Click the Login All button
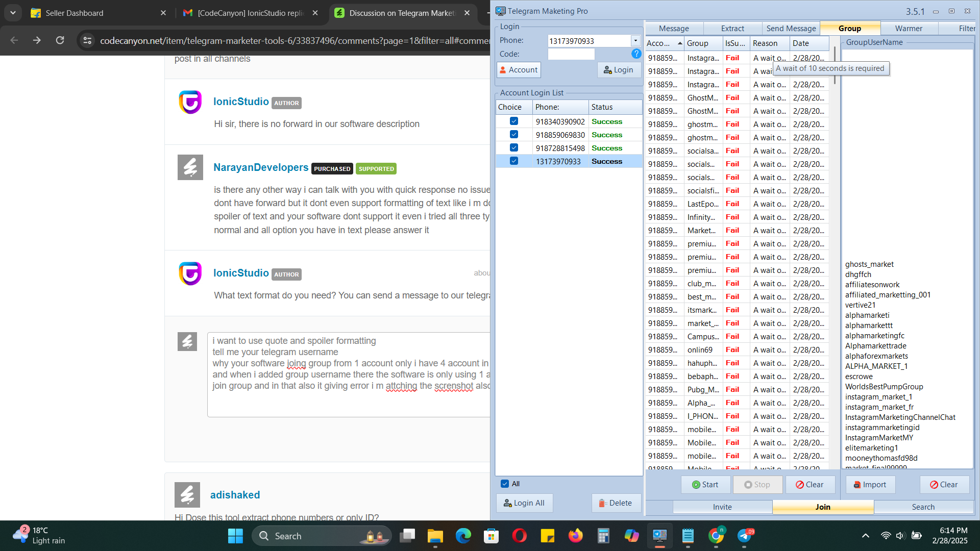 524,503
